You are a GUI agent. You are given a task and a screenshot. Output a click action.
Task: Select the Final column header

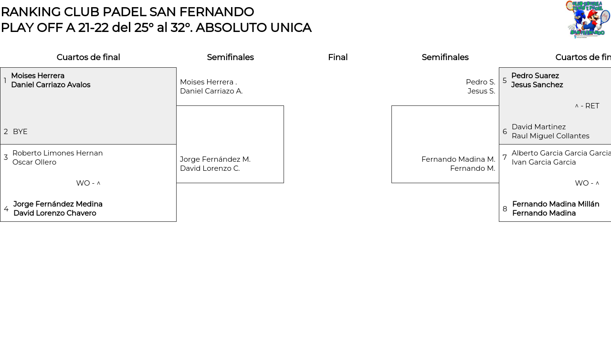[337, 57]
